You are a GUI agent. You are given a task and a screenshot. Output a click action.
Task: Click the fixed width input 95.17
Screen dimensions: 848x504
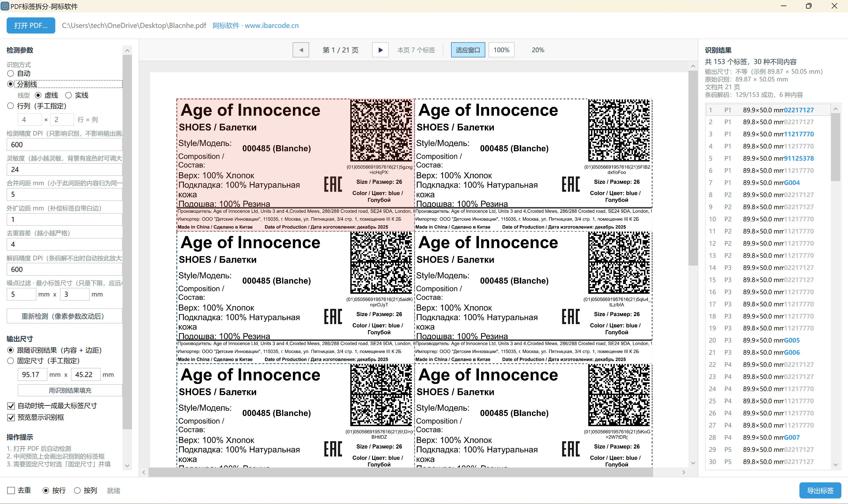[32, 374]
